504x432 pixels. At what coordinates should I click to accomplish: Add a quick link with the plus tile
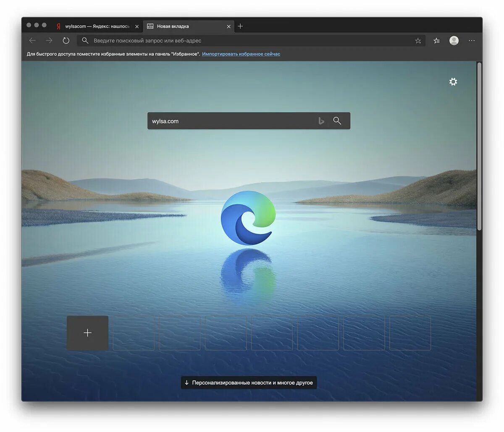click(x=87, y=333)
